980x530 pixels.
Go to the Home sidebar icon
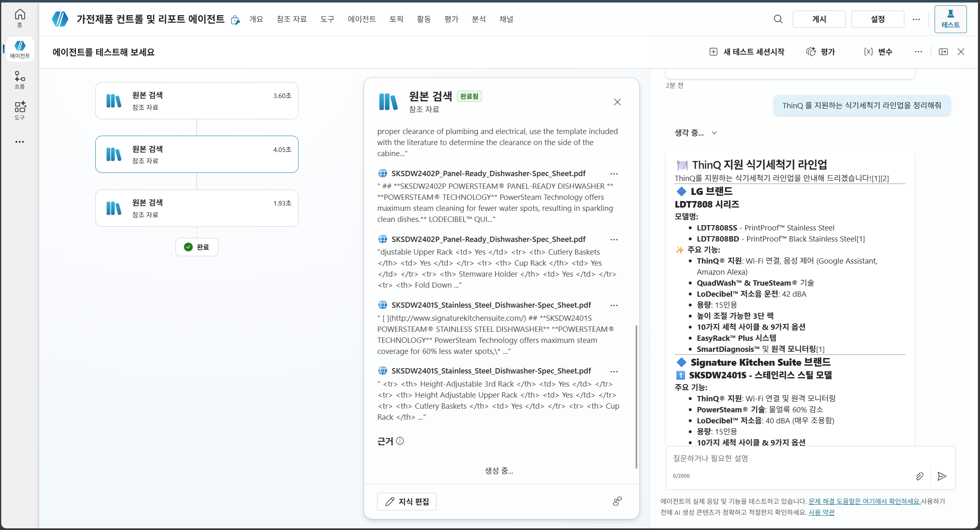(20, 18)
